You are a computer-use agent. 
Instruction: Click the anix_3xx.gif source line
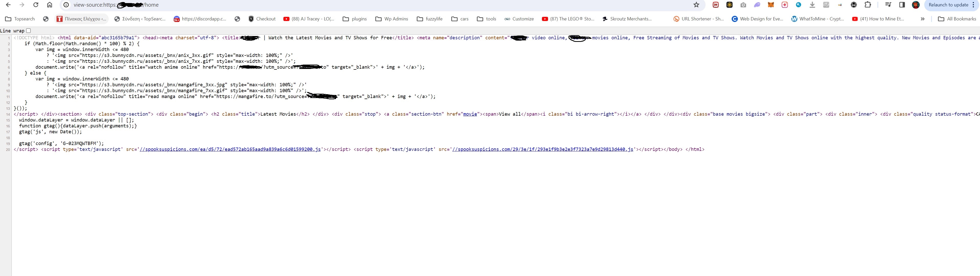click(x=170, y=55)
